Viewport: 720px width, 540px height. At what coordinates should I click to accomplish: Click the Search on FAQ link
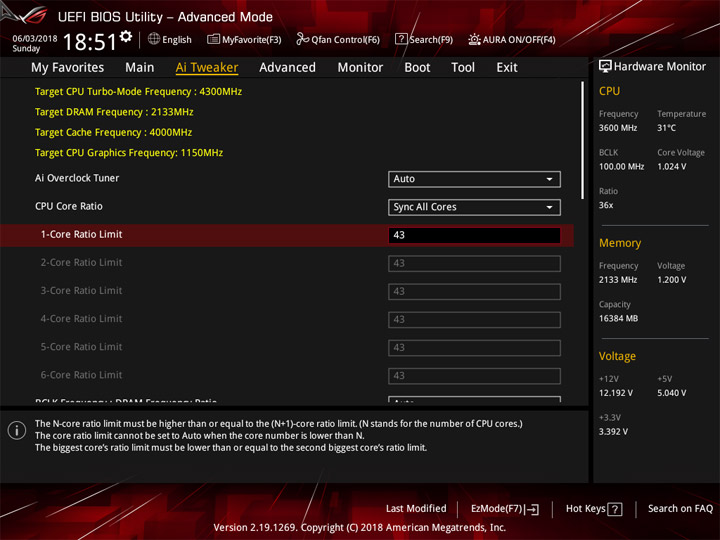click(x=680, y=508)
